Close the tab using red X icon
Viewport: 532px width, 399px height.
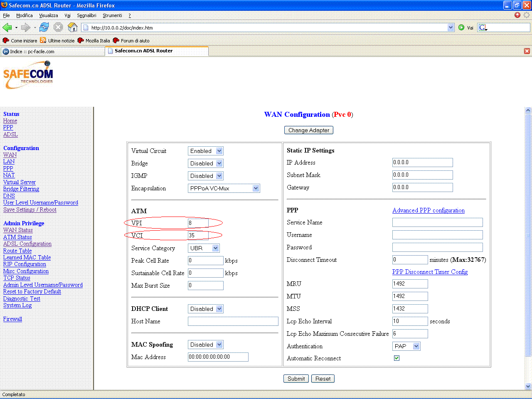tap(527, 51)
